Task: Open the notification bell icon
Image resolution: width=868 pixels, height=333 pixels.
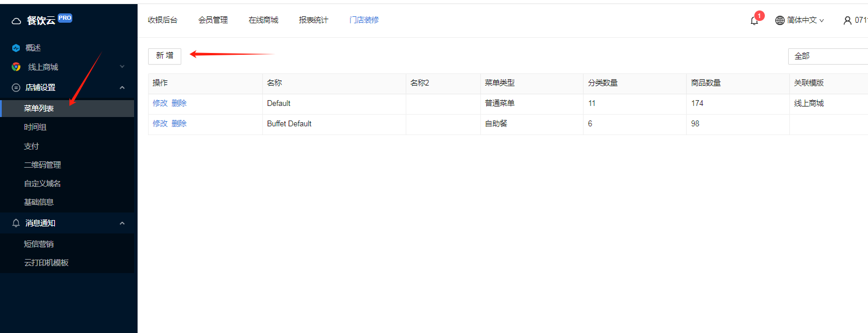Action: click(x=754, y=20)
